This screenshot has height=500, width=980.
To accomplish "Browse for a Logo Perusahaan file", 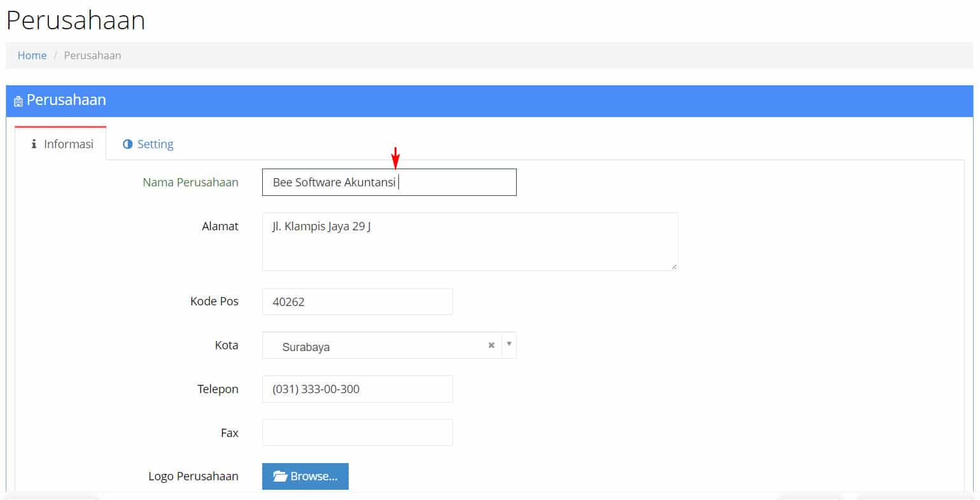I will (x=305, y=476).
